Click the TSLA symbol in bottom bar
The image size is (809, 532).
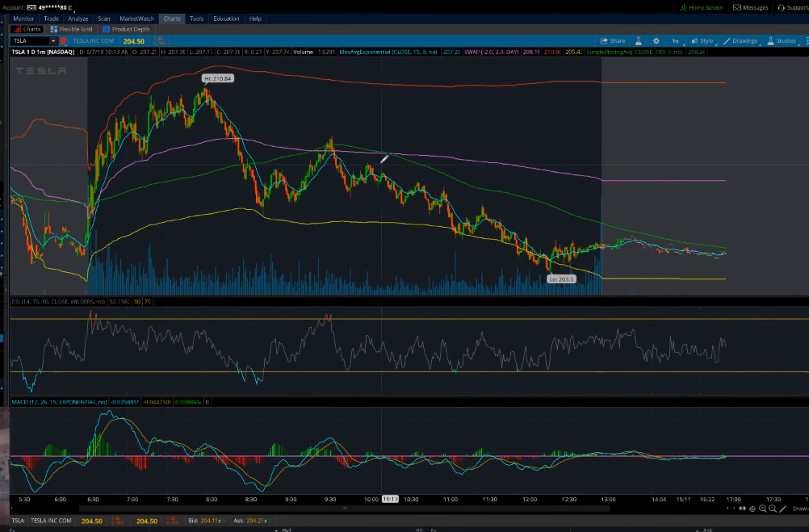tap(18, 521)
